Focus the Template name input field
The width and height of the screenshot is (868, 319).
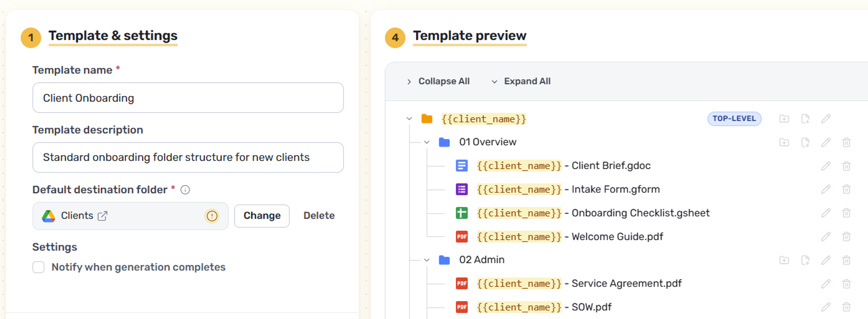pyautogui.click(x=188, y=98)
